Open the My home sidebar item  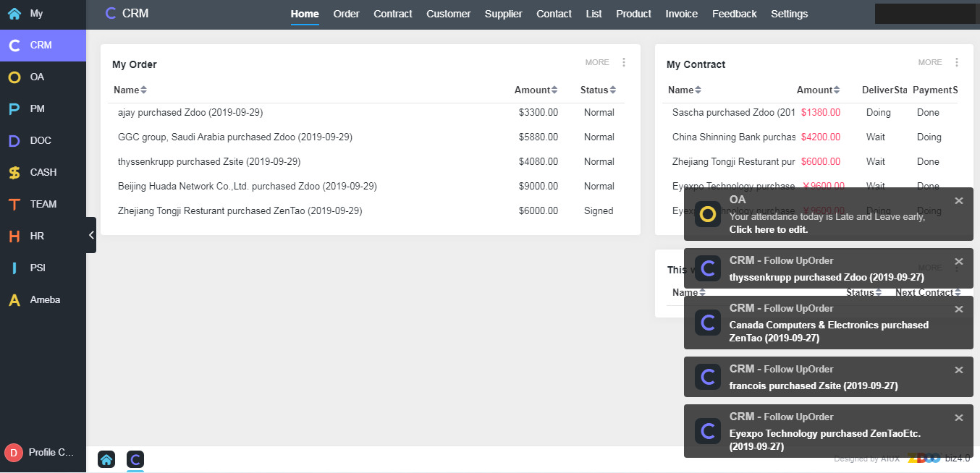tap(43, 14)
